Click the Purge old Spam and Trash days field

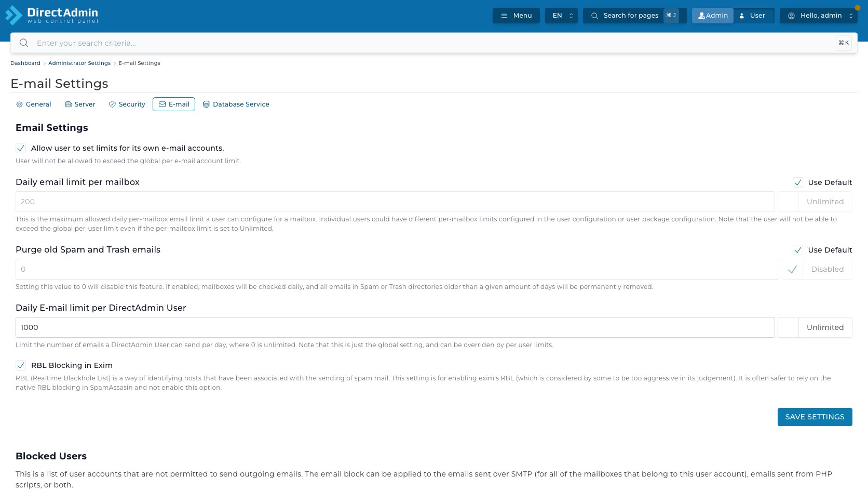pyautogui.click(x=397, y=269)
